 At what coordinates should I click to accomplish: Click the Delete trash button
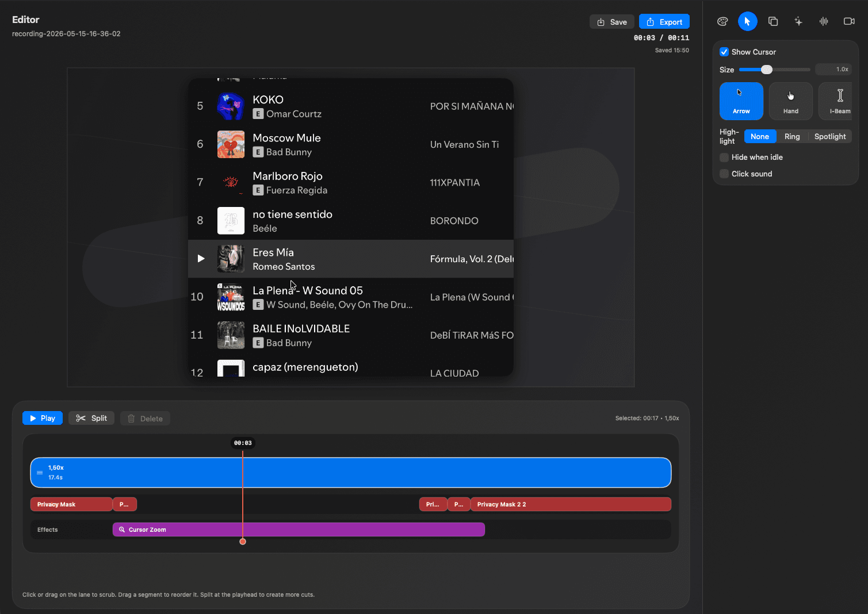(x=145, y=419)
